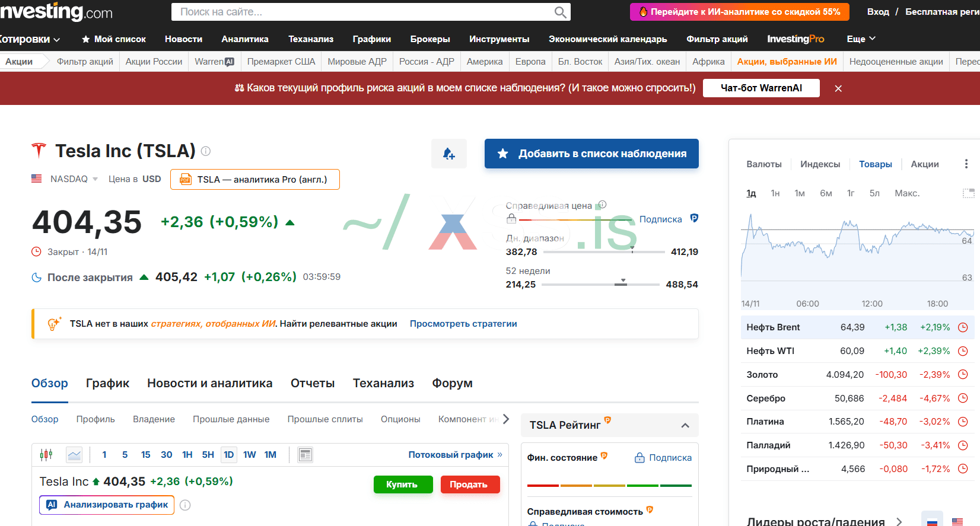980x526 pixels.
Task: Click the clock icon in Золото row
Action: (x=963, y=374)
